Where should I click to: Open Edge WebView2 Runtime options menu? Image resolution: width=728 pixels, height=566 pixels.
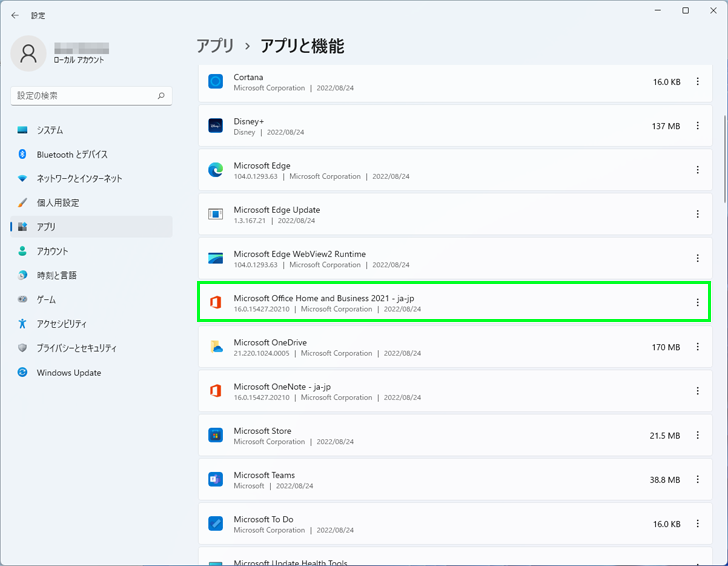coord(697,258)
